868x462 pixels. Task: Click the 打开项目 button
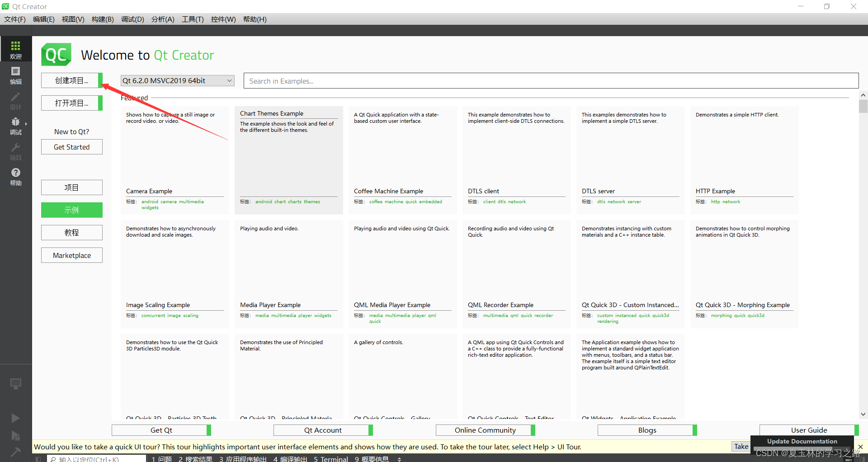point(72,103)
